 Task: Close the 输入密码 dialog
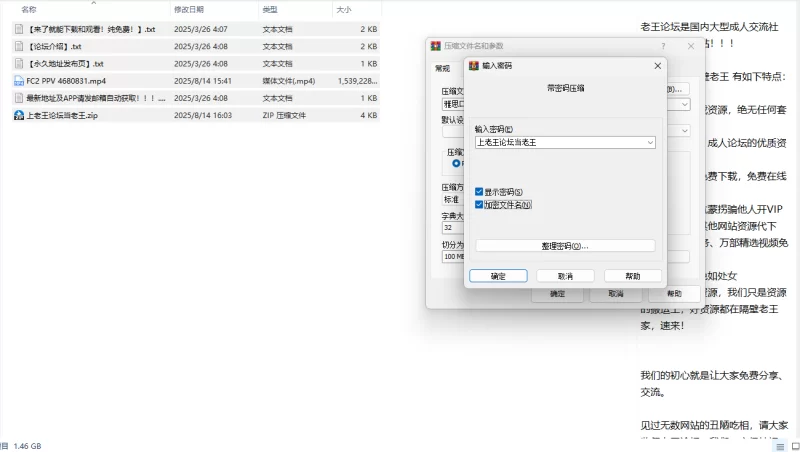(x=658, y=66)
